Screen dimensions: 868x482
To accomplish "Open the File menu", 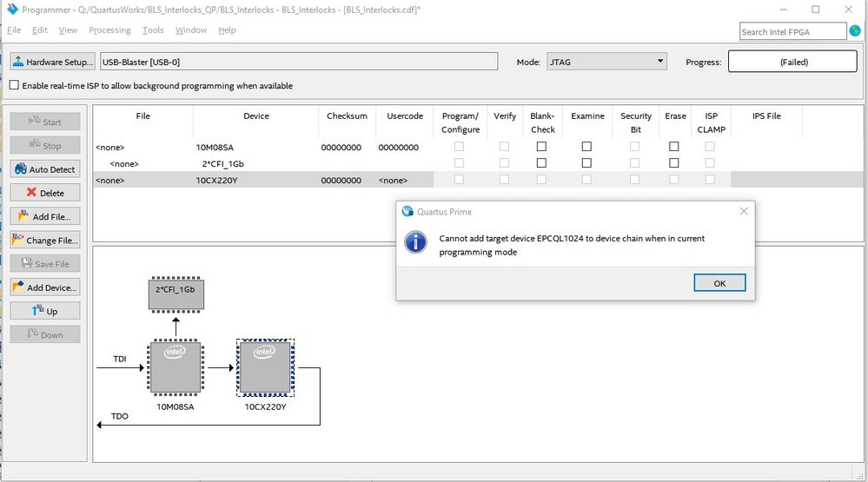I will pos(14,30).
